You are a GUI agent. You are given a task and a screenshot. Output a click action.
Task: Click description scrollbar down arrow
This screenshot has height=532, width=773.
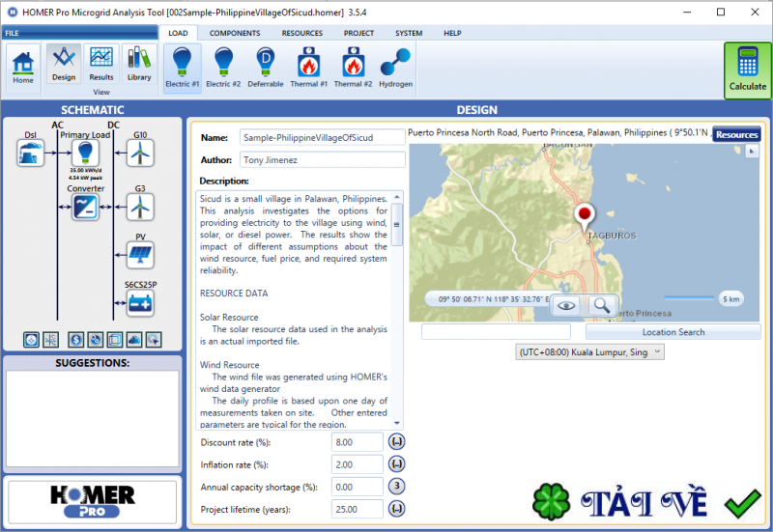(x=397, y=423)
